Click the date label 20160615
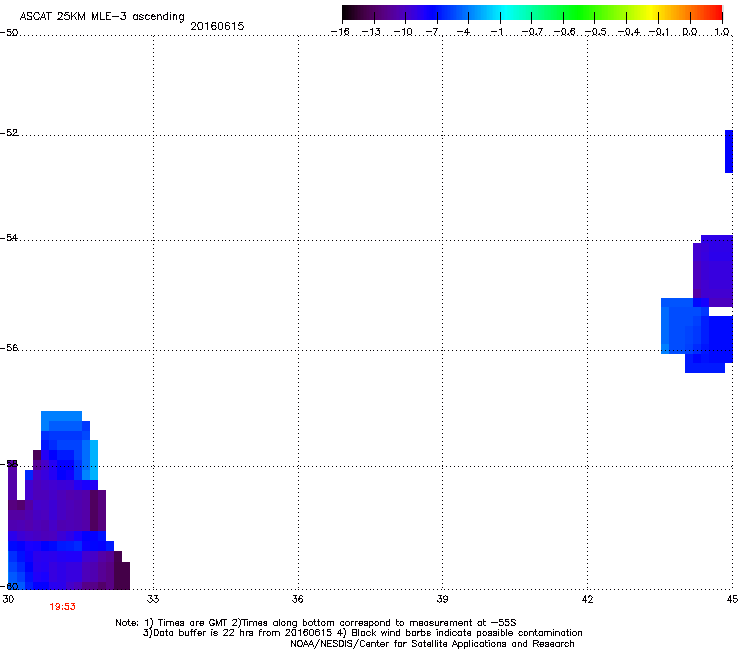Image resolution: width=740 pixels, height=650 pixels. tap(217, 26)
